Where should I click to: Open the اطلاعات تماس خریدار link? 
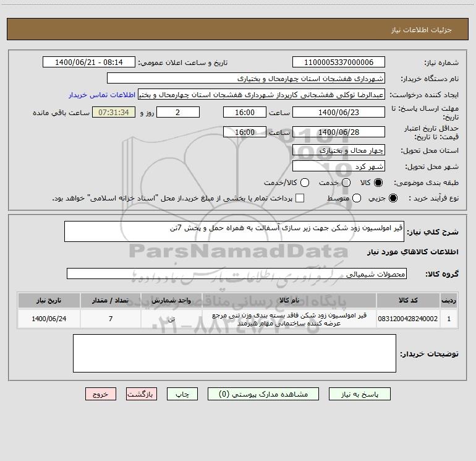[102, 95]
